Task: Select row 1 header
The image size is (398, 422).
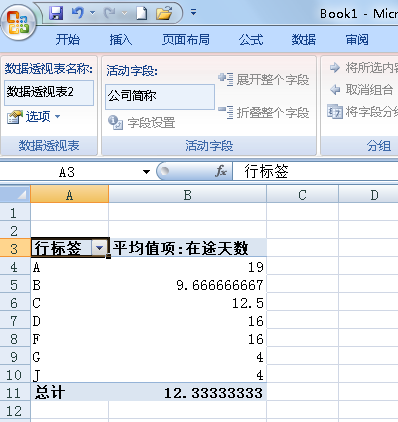Action: coord(15,213)
